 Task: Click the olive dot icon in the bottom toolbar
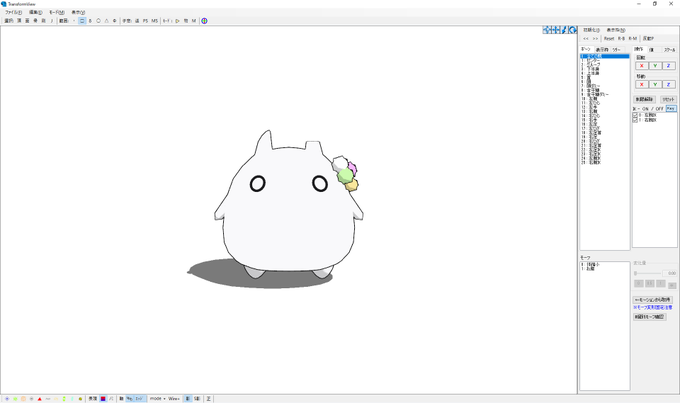[80, 399]
